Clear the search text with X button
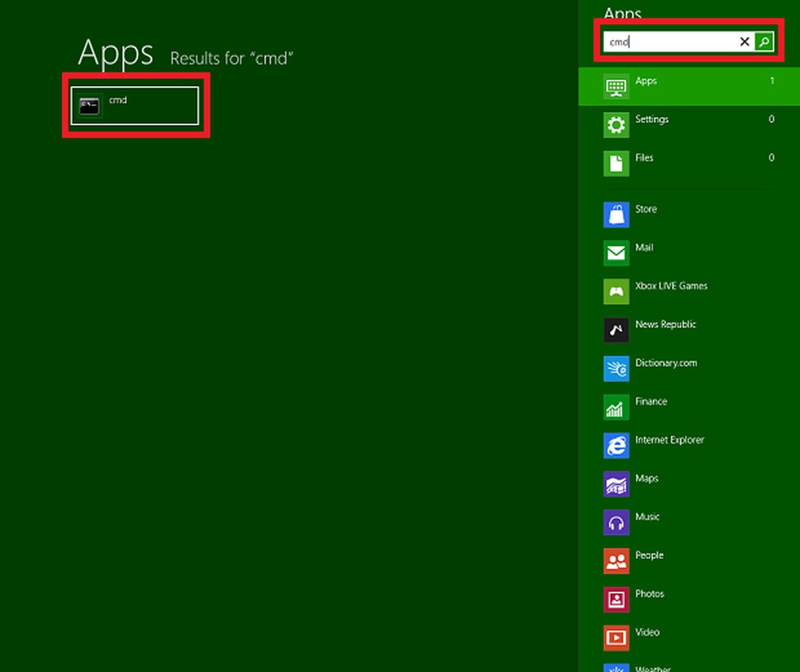This screenshot has width=800, height=672. click(x=745, y=41)
